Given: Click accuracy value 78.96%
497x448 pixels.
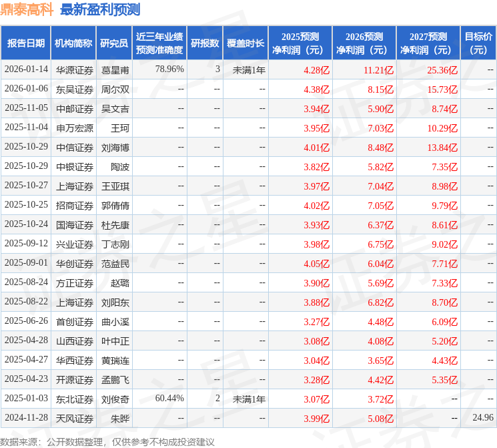Looking at the screenshot, I should [x=169, y=69].
